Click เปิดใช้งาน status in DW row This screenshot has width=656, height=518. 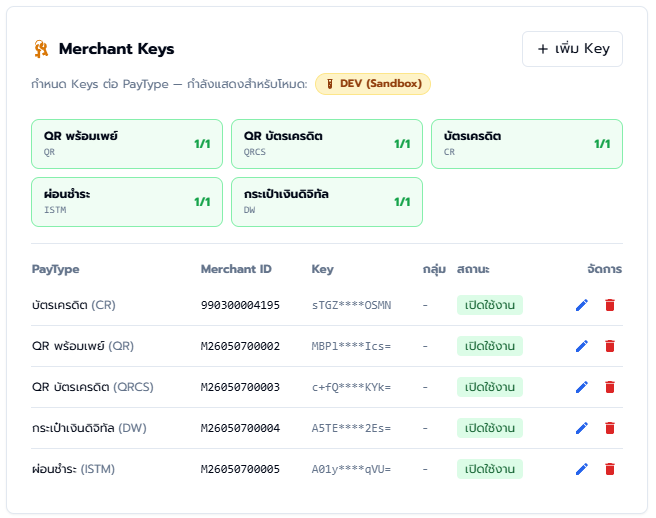pos(489,428)
